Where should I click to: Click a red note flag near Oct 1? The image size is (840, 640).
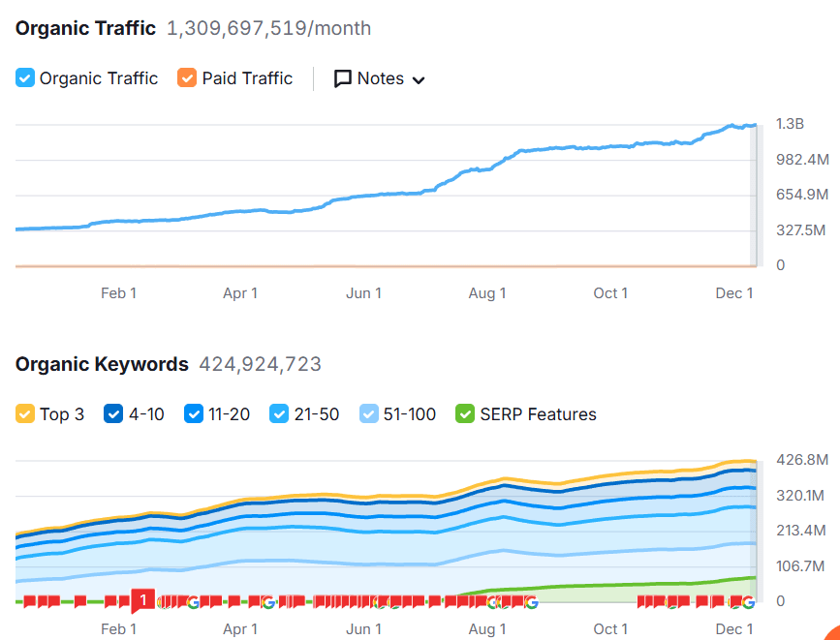pos(639,601)
